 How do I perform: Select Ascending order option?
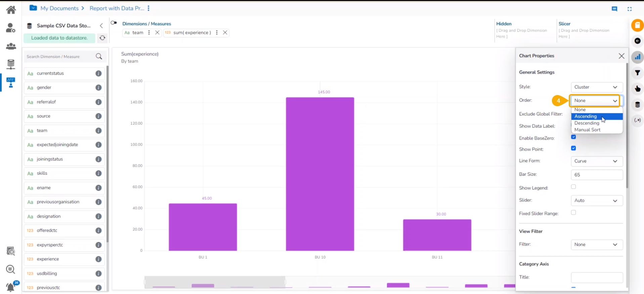pyautogui.click(x=597, y=117)
